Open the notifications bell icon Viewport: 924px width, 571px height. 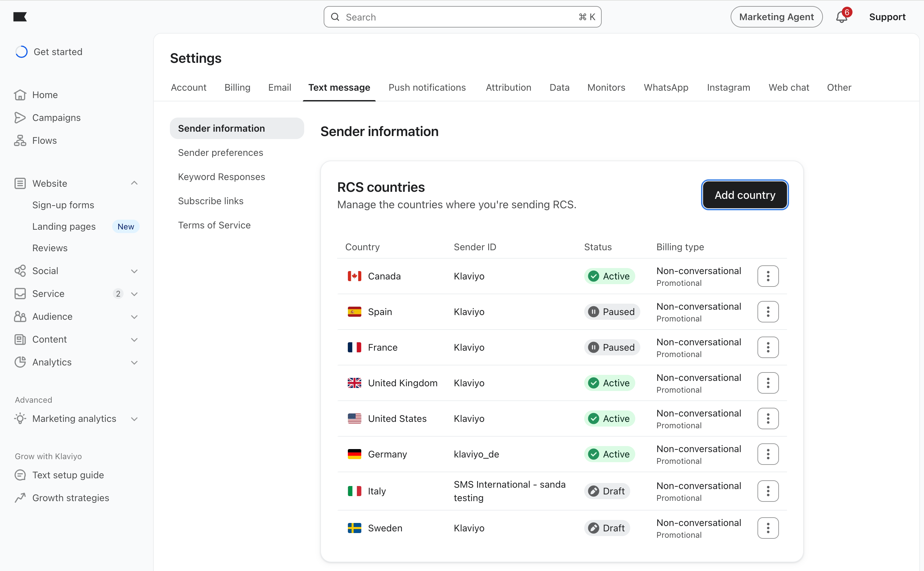tap(841, 17)
